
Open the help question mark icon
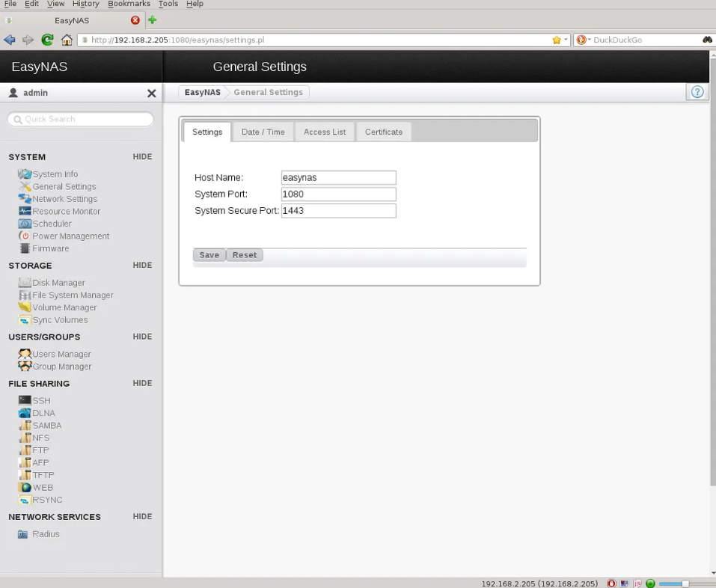[697, 92]
